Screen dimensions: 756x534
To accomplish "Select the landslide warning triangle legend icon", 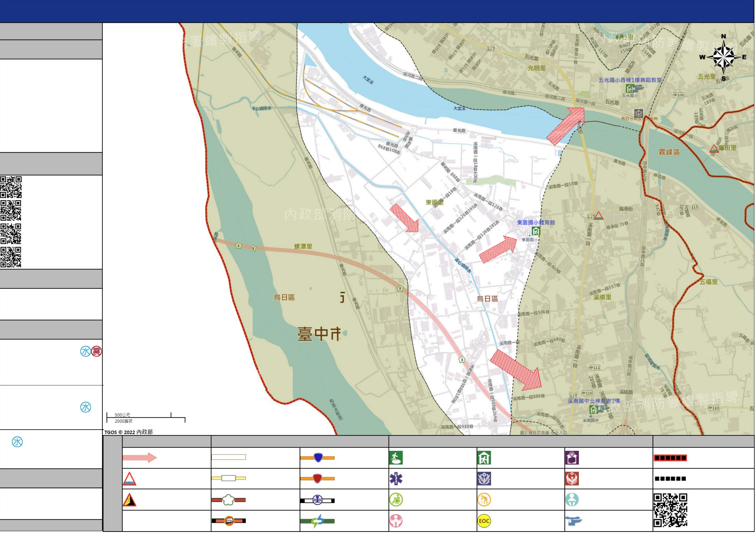I will pyautogui.click(x=129, y=500).
